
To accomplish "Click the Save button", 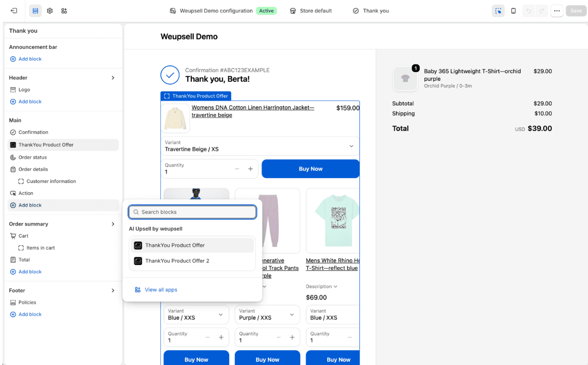I will click(x=576, y=11).
